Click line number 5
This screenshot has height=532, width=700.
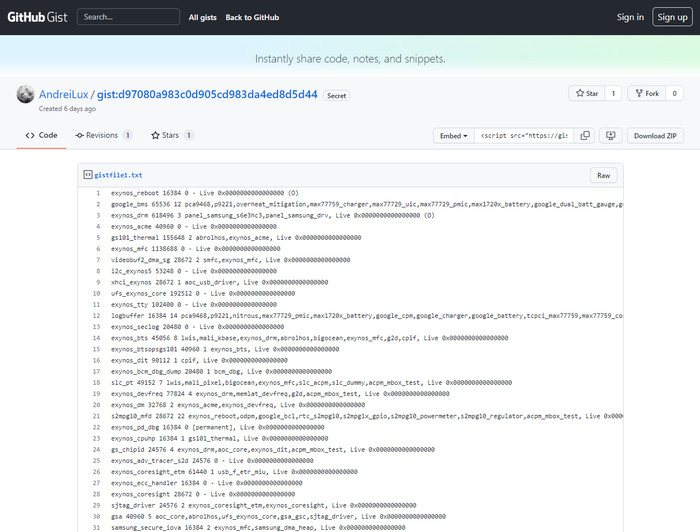point(97,238)
